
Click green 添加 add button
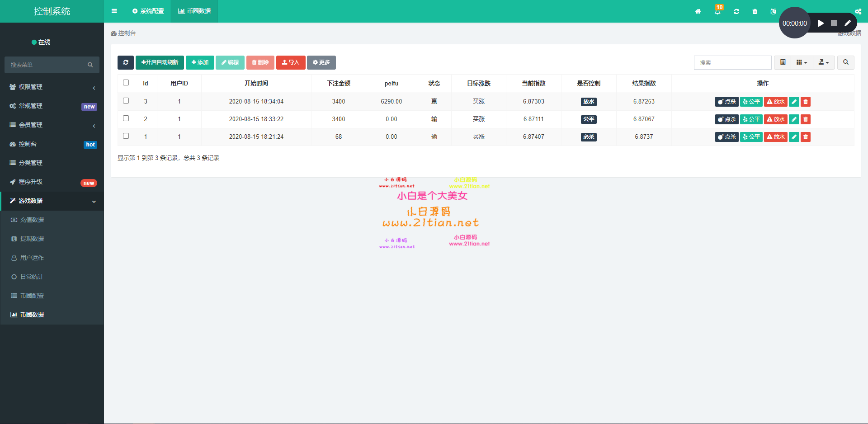pos(200,62)
